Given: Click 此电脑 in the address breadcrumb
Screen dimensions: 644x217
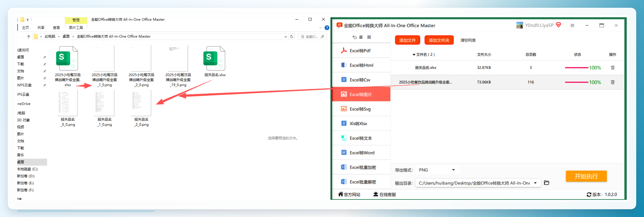Looking at the screenshot, I should pyautogui.click(x=50, y=37).
